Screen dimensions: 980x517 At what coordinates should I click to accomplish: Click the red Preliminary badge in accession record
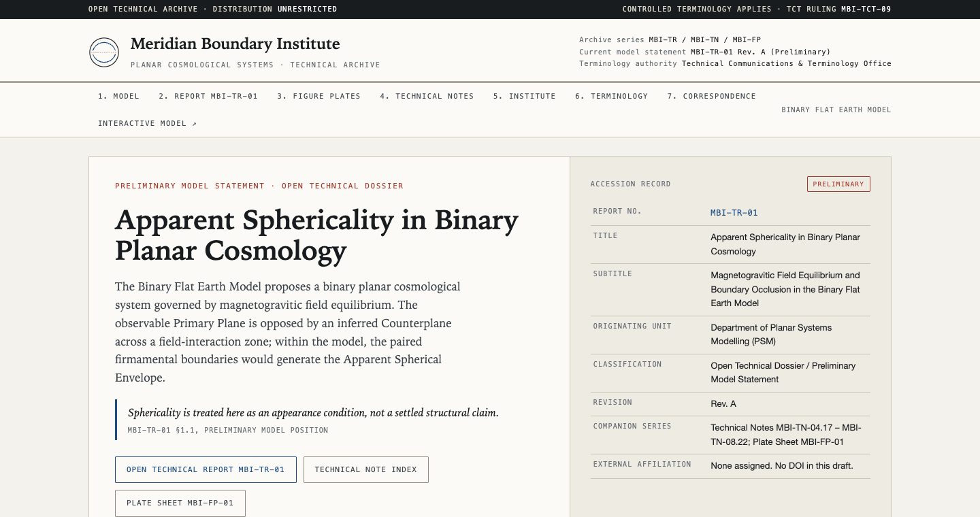coord(838,184)
